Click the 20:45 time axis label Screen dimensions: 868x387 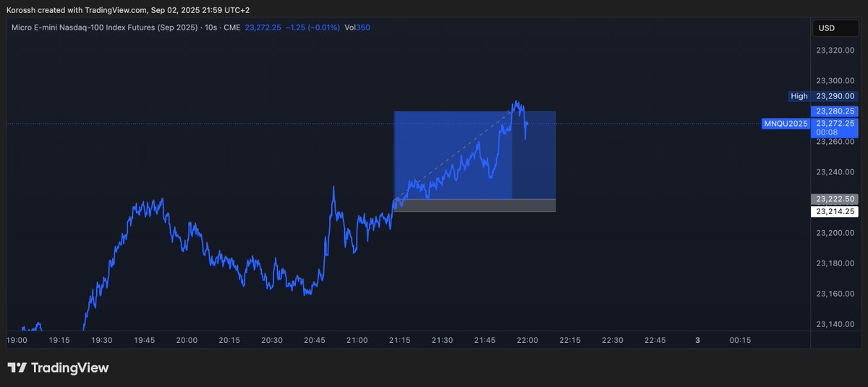(x=314, y=341)
